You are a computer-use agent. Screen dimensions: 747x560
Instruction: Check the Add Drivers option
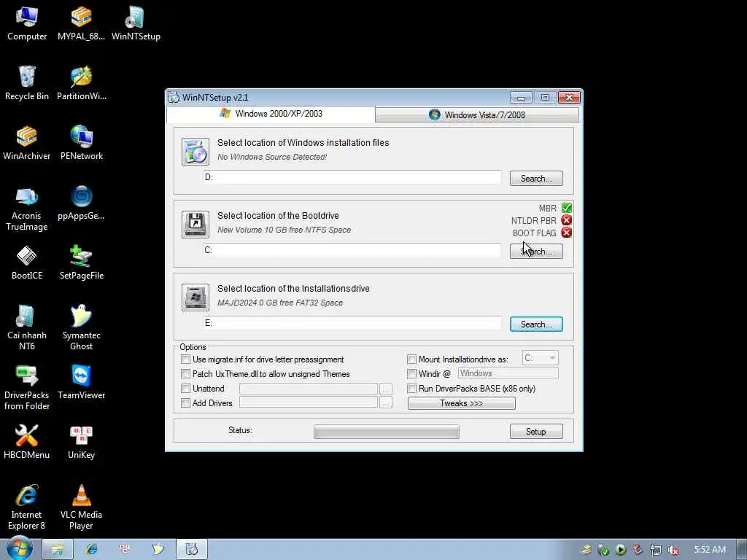186,402
